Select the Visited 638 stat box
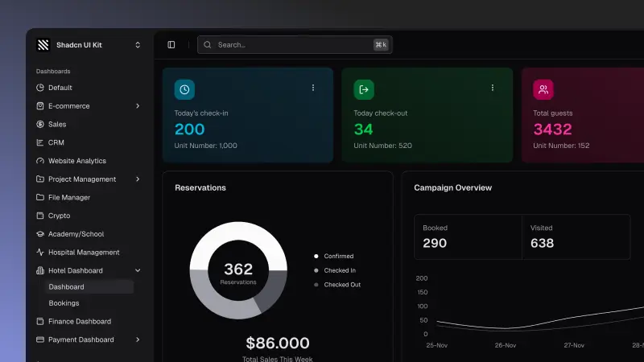644x362 pixels. pyautogui.click(x=576, y=237)
